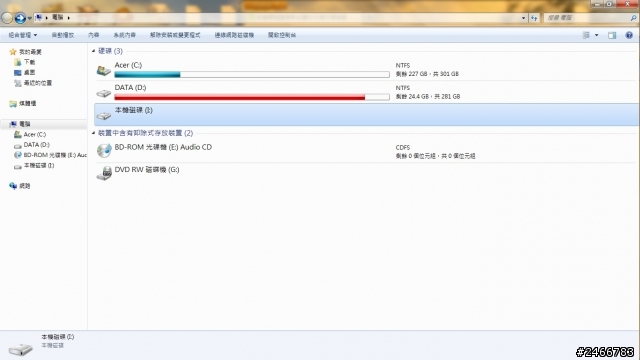
Task: Click the magnifier icon in the search box
Action: point(633,18)
